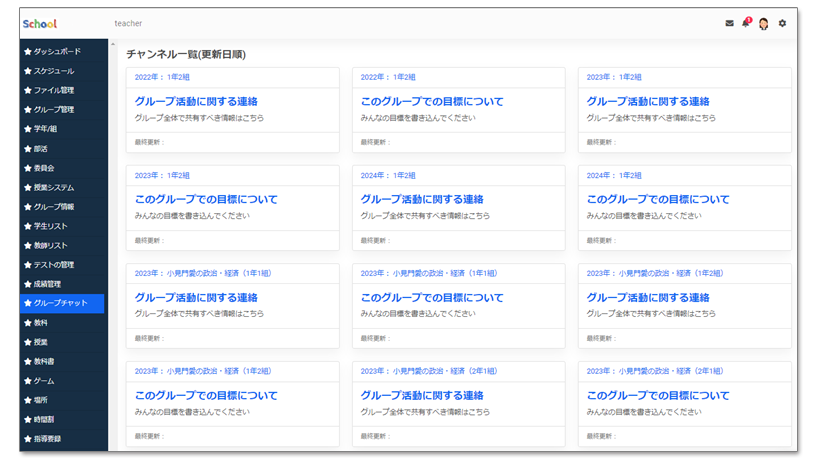Screen dimensions: 820x463
Task: Click the star icon beside グループ情報
Action: point(28,207)
